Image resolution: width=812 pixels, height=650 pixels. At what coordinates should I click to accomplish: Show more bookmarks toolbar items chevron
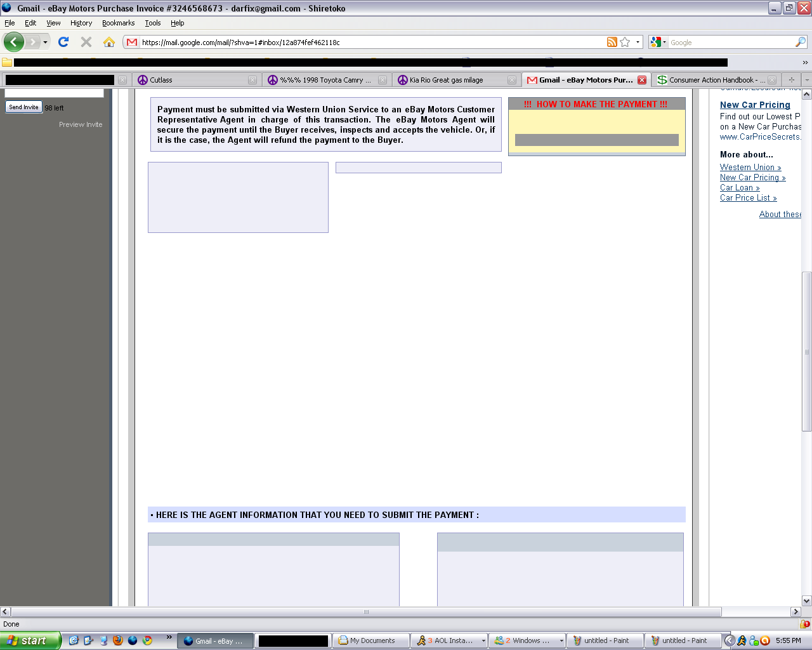point(805,62)
